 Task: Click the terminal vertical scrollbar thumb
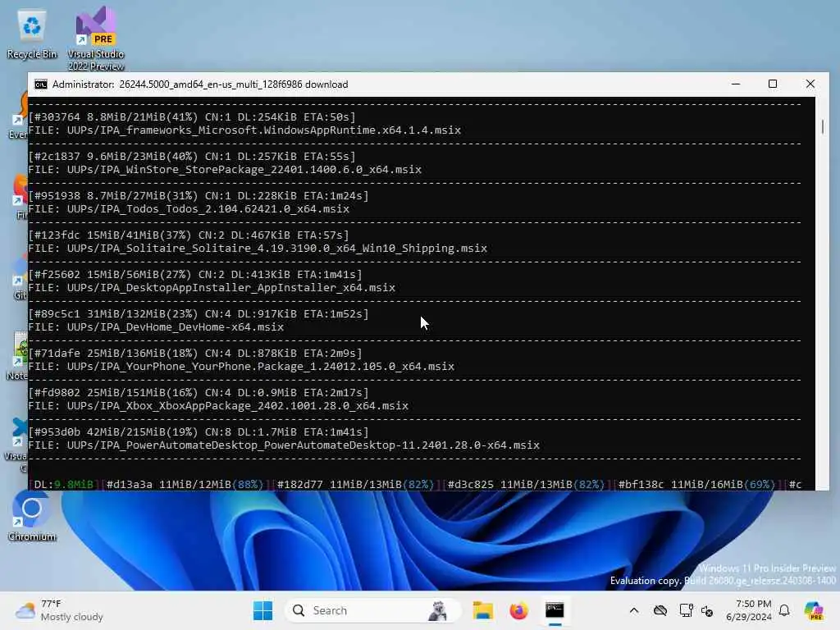(822, 127)
